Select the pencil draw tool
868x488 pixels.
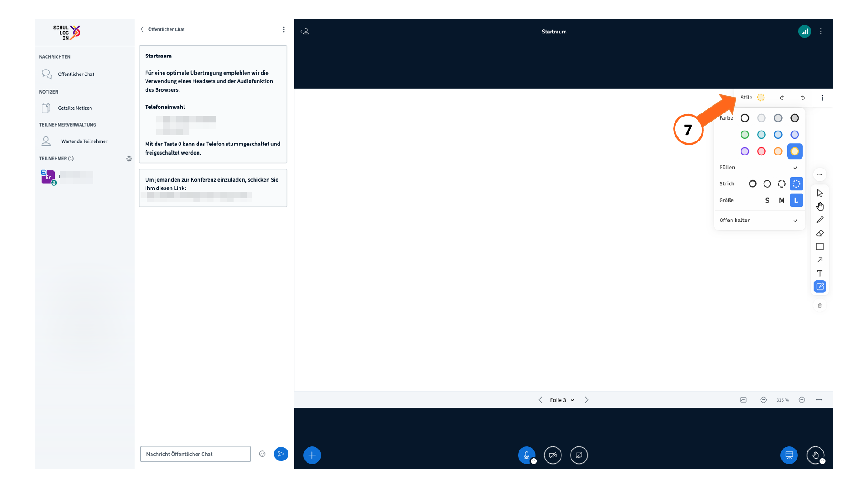point(820,220)
